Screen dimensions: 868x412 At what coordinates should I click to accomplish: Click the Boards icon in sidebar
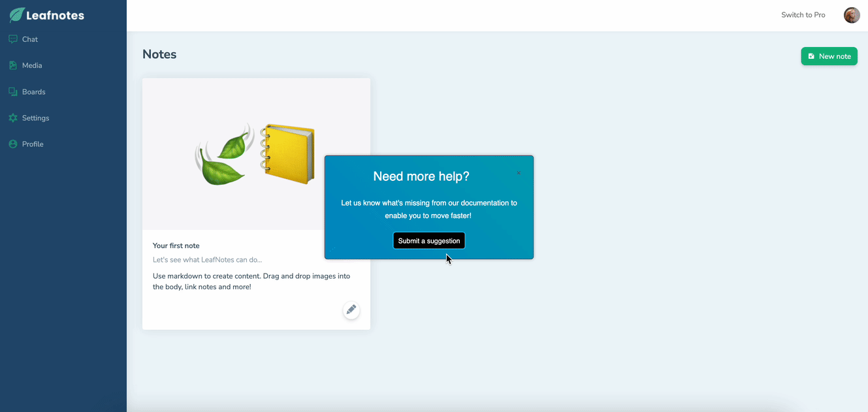pyautogui.click(x=13, y=92)
